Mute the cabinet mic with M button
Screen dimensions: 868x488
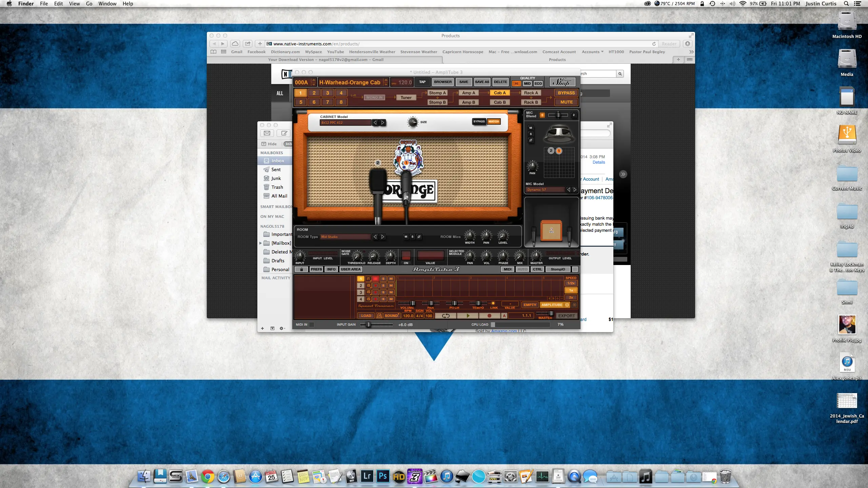[x=531, y=128]
